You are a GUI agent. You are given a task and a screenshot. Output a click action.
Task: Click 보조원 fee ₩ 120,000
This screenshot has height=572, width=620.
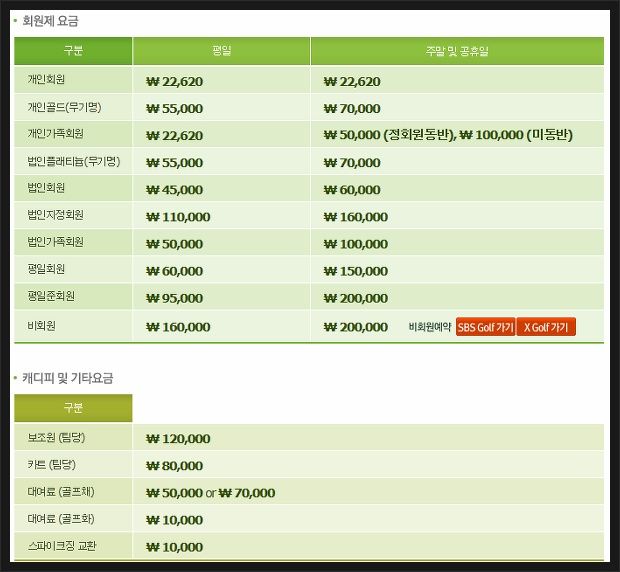tap(178, 439)
